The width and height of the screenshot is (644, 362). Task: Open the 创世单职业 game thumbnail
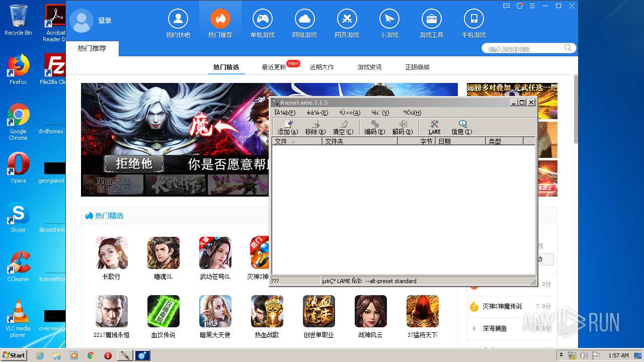[x=319, y=311]
